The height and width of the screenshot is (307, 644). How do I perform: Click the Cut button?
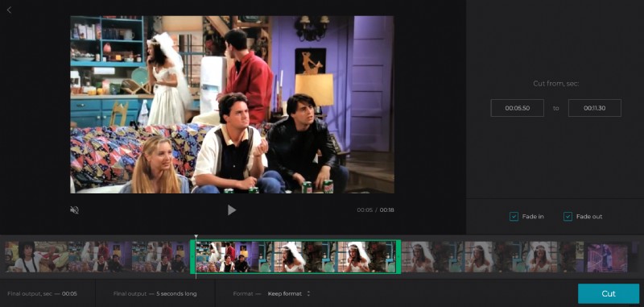pyautogui.click(x=609, y=293)
